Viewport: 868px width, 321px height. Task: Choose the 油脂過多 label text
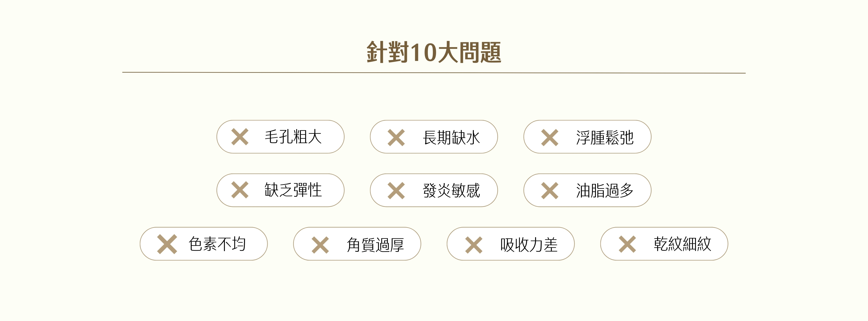click(605, 191)
